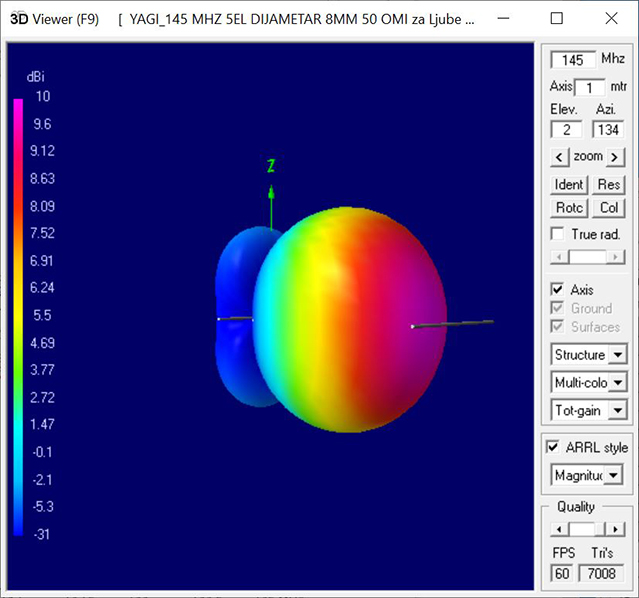Image resolution: width=639 pixels, height=598 pixels.
Task: Click the Rotc rotation center button
Action: (x=568, y=208)
